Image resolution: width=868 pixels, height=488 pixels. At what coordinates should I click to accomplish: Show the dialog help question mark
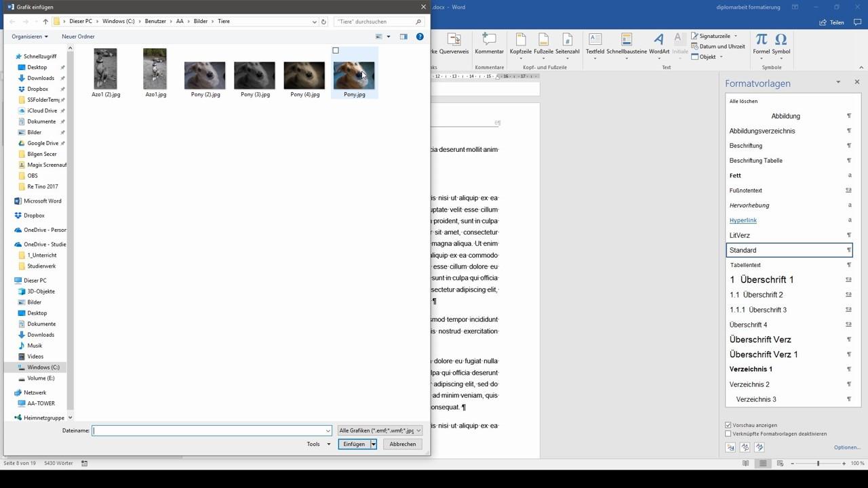[x=420, y=37]
